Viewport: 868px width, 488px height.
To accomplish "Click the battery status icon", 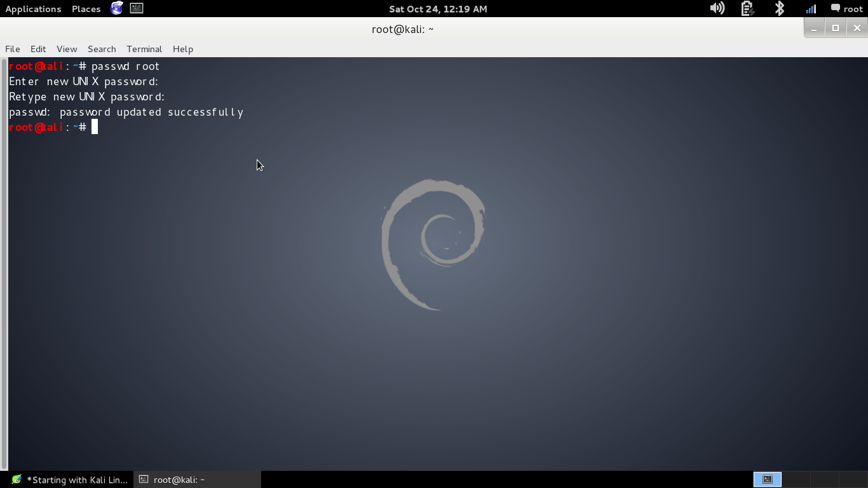I will [x=747, y=8].
